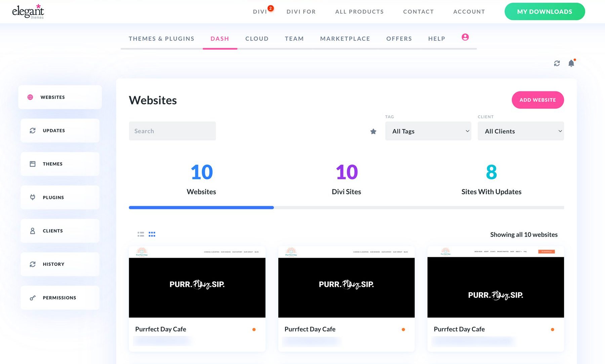Click the Clients icon in the sidebar
Viewport: 605px width, 364px height.
[32, 231]
